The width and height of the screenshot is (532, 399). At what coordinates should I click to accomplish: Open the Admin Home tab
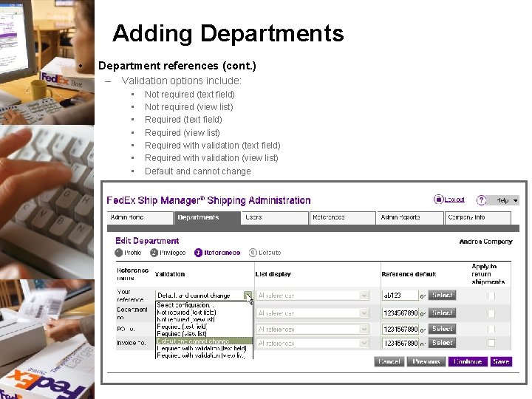140,217
